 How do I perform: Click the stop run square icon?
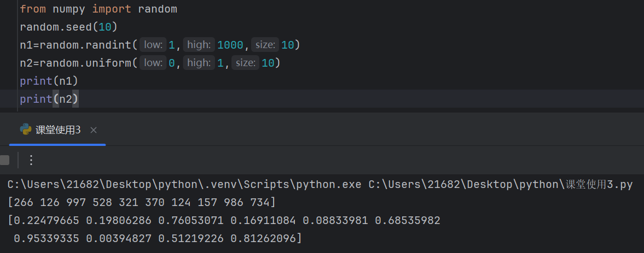point(4,160)
